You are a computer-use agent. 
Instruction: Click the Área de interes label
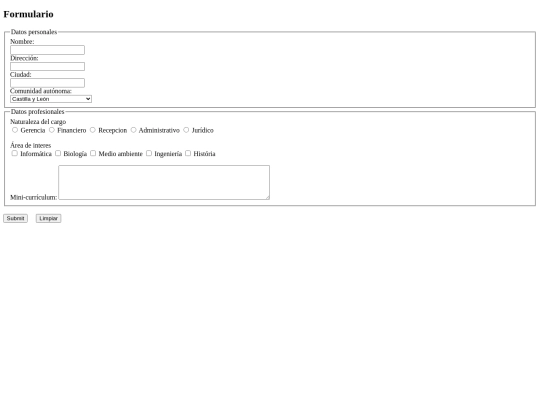click(31, 145)
